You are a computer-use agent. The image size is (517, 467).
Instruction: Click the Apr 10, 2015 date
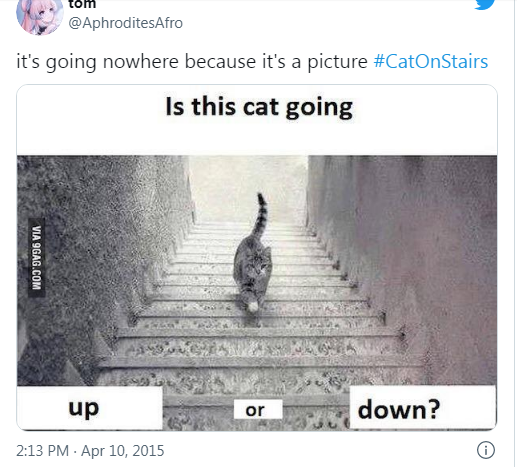123,451
